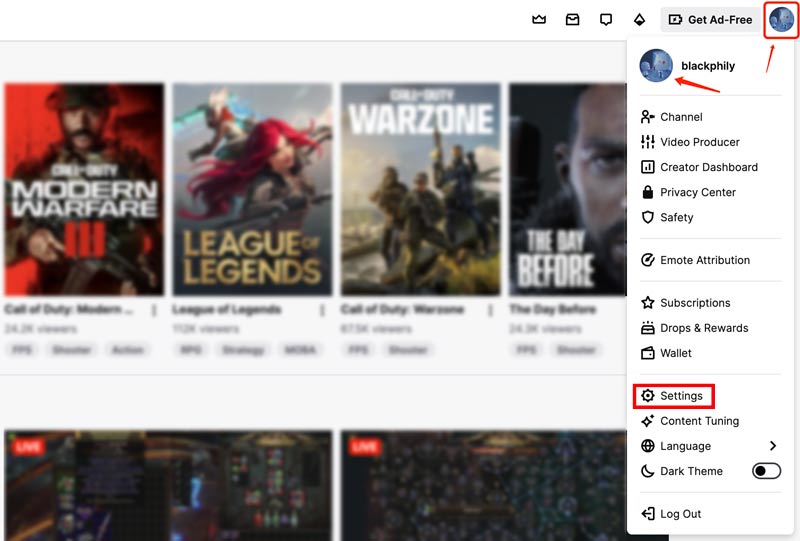Open The Day Before cover art

(567, 189)
